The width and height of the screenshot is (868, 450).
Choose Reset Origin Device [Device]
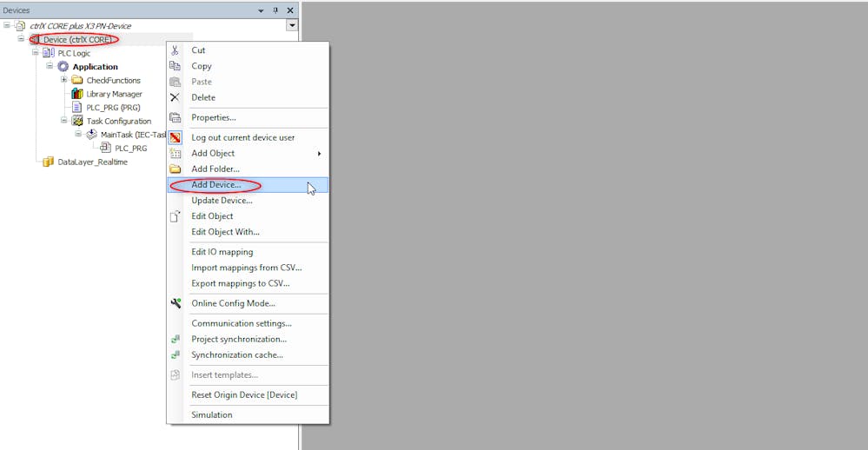[248, 394]
